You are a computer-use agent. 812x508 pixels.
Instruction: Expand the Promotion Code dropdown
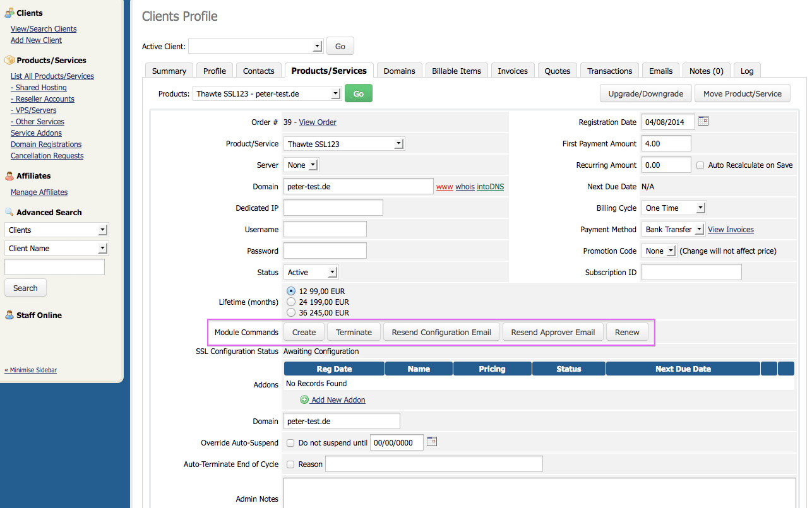659,251
